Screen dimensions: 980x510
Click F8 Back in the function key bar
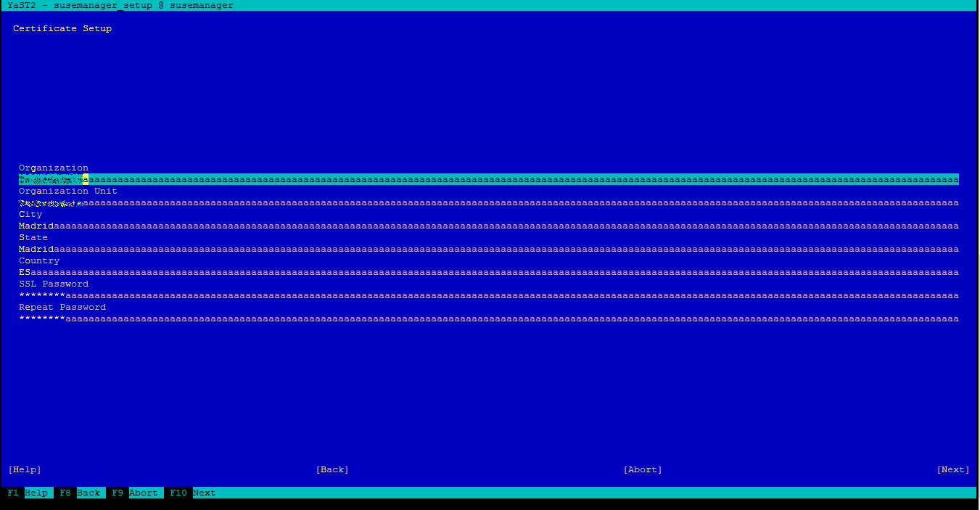[80, 493]
